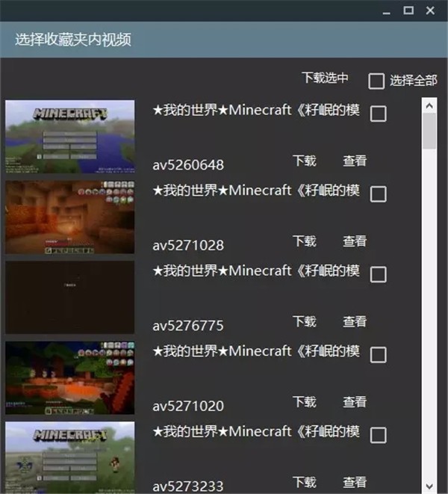Download av5271020 with its 下载 link
Image resolution: width=448 pixels, height=494 pixels.
305,401
